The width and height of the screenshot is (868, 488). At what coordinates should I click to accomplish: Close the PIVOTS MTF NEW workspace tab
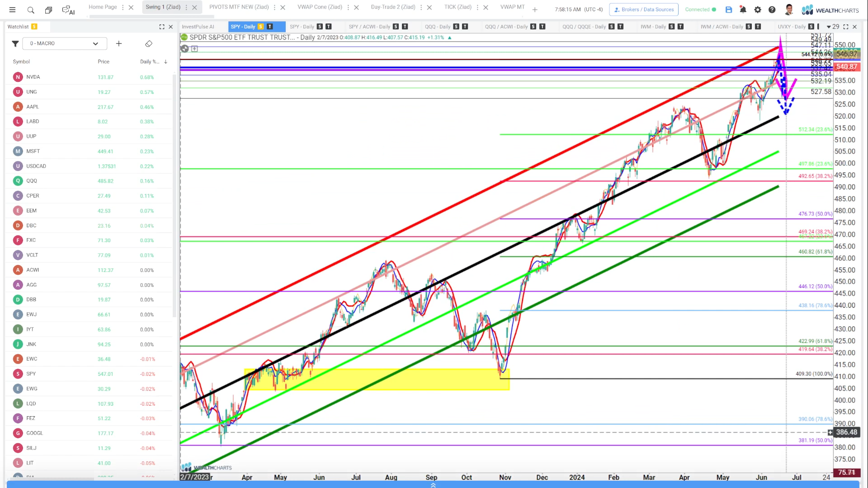(x=283, y=7)
